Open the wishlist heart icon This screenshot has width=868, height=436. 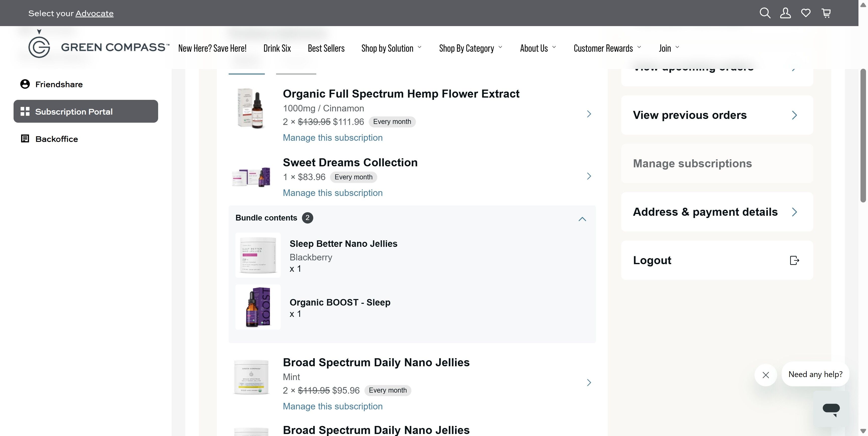(806, 13)
